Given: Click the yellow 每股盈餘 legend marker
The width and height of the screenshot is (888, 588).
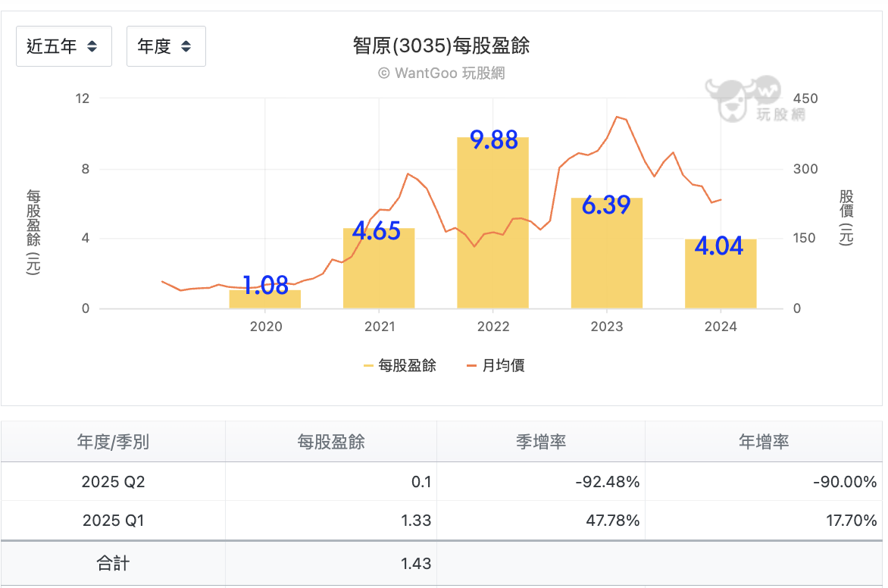Looking at the screenshot, I should coord(368,366).
